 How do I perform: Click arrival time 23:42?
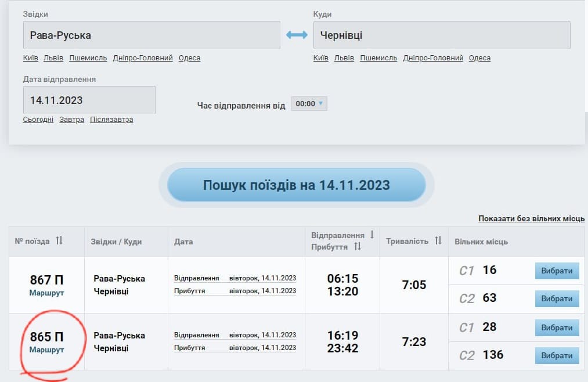coord(342,348)
